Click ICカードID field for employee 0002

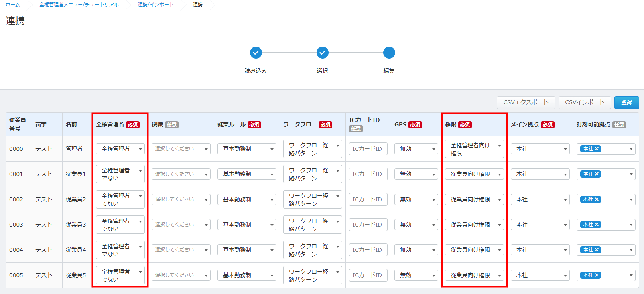click(368, 199)
